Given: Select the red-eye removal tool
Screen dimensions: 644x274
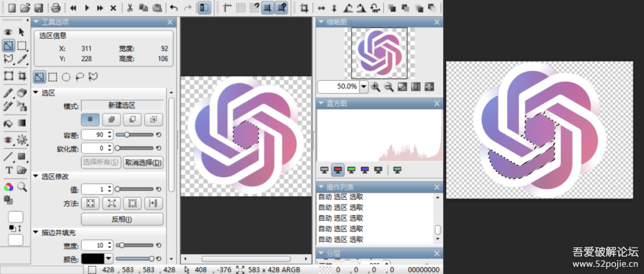Looking at the screenshot, I should click(8, 140).
